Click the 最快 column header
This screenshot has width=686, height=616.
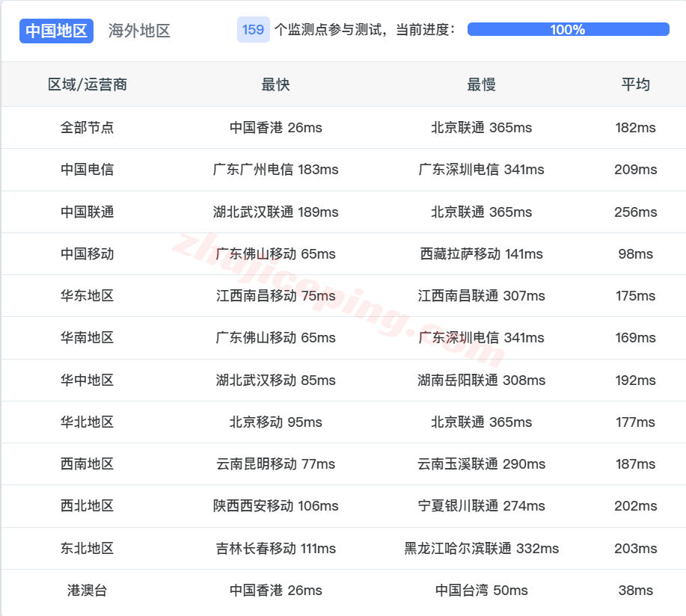coord(276,84)
